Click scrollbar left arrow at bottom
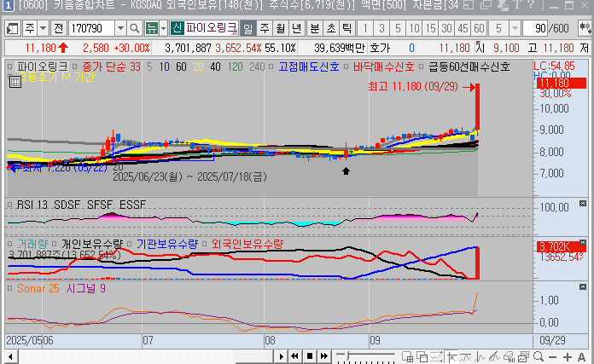This screenshot has height=364, width=594. 10,356
